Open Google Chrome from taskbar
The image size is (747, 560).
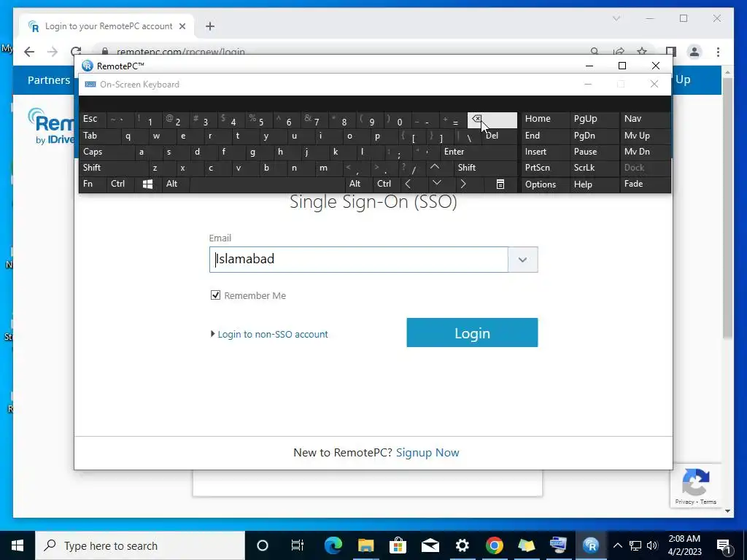[x=494, y=545]
